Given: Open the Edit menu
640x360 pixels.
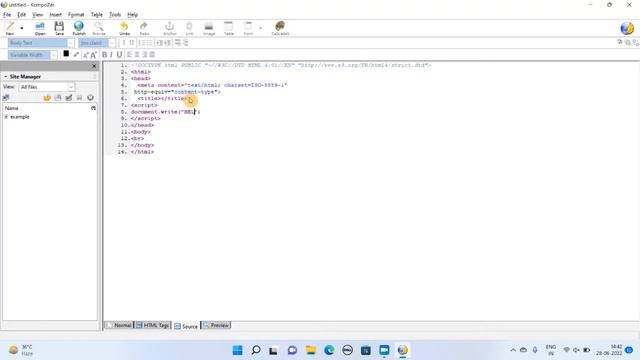Looking at the screenshot, I should [x=22, y=15].
